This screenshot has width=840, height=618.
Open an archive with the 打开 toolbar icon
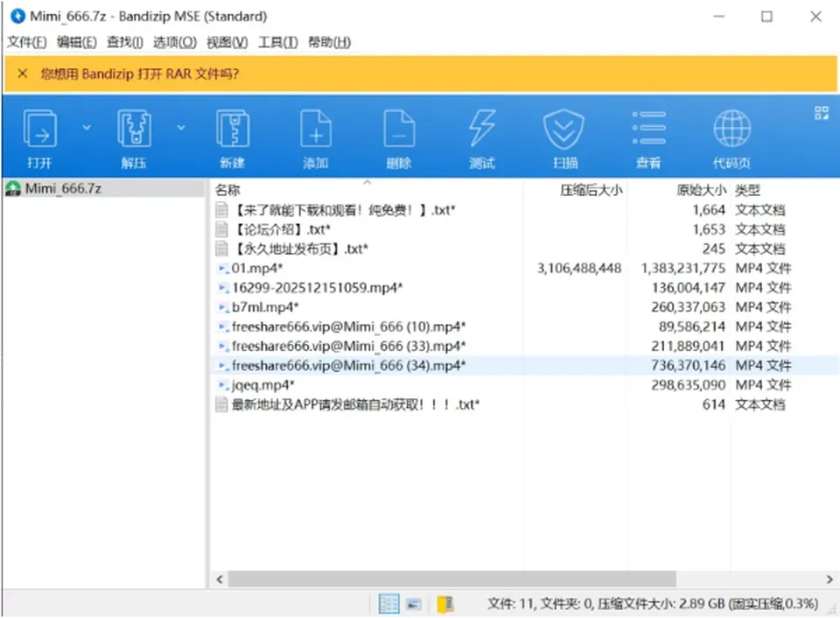39,129
